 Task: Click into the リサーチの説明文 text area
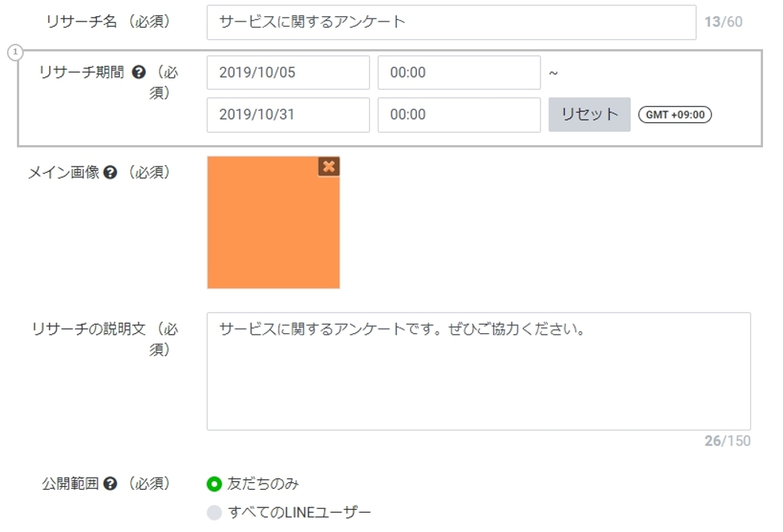click(x=478, y=371)
